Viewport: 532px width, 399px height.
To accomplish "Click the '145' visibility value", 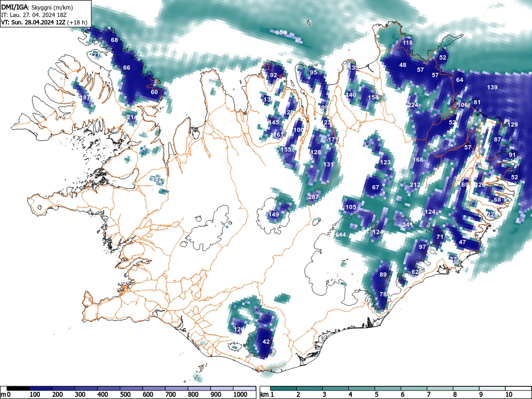I will [x=273, y=122].
